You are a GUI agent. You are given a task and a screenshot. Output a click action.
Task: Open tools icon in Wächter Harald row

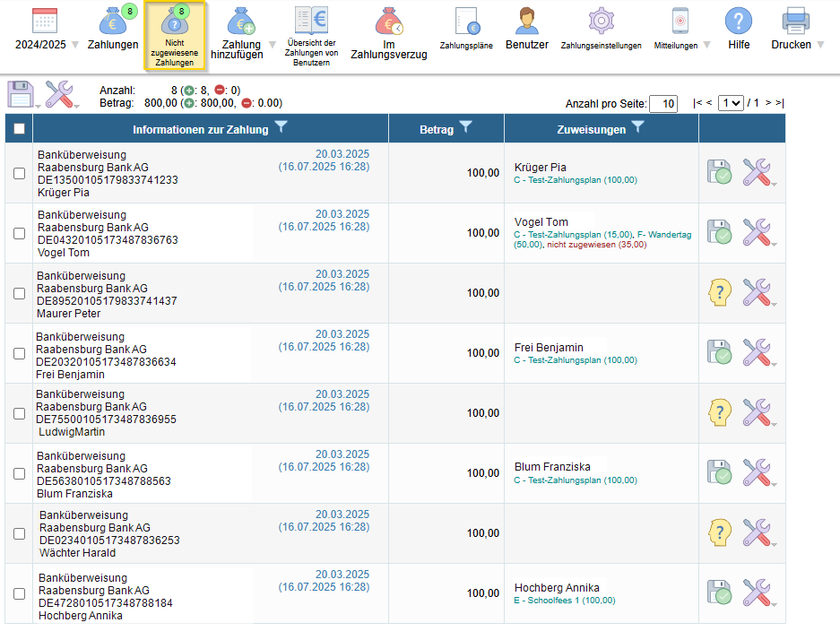tap(757, 532)
